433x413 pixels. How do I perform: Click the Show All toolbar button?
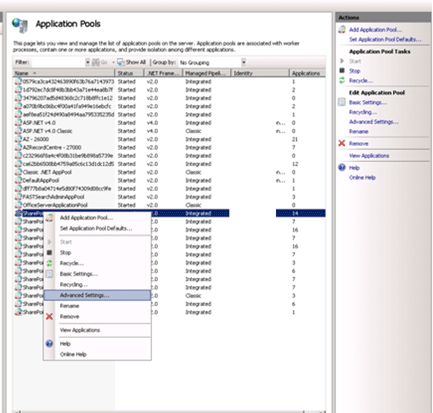131,62
